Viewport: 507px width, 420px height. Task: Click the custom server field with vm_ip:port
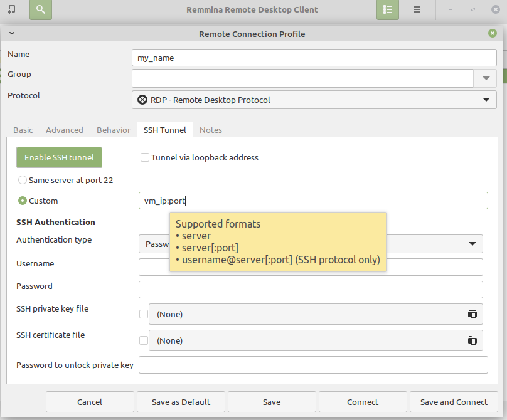(313, 201)
